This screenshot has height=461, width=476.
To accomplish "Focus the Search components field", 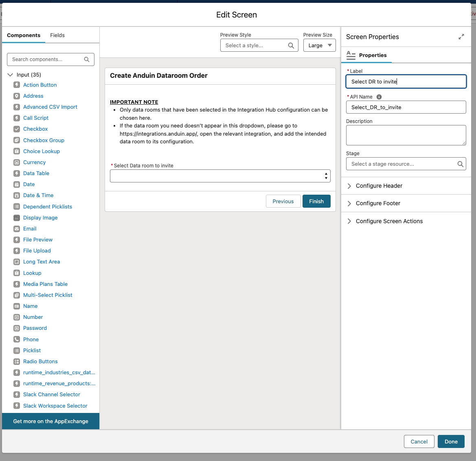I will tap(51, 59).
